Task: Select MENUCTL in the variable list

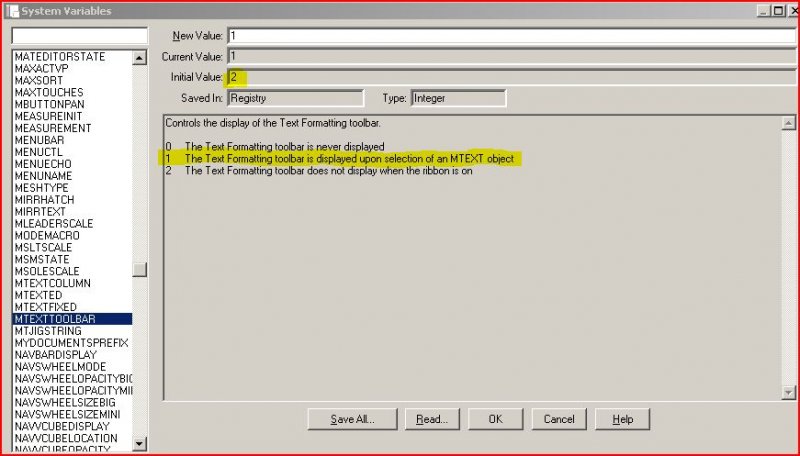Action: 72,152
